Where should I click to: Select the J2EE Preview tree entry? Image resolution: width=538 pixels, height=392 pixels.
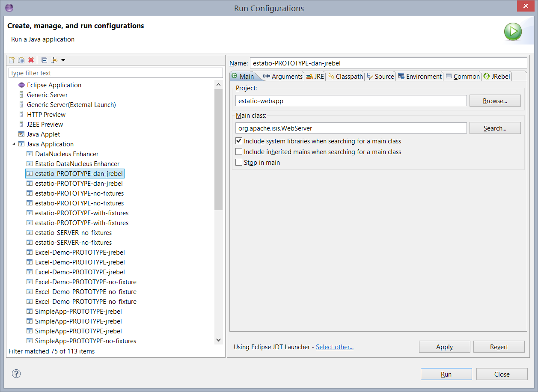coord(45,125)
